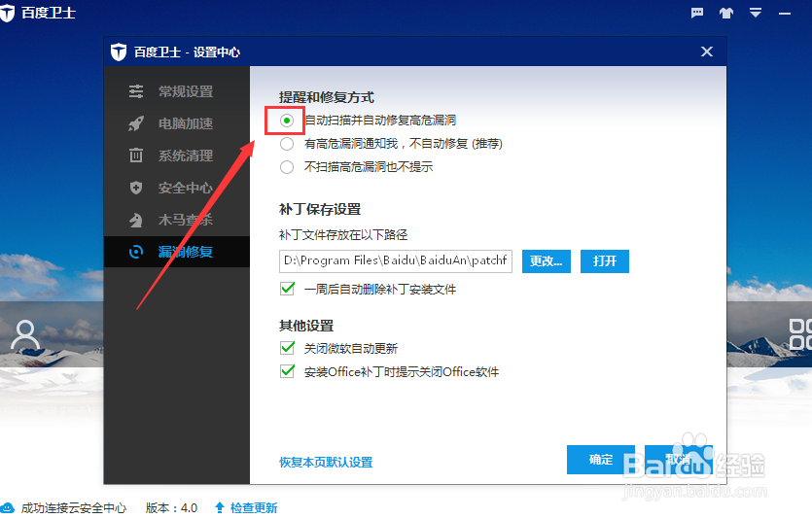The height and width of the screenshot is (519, 812).
Task: Select 不扫描高危漏洞也不提示 radio option
Action: coord(286,167)
